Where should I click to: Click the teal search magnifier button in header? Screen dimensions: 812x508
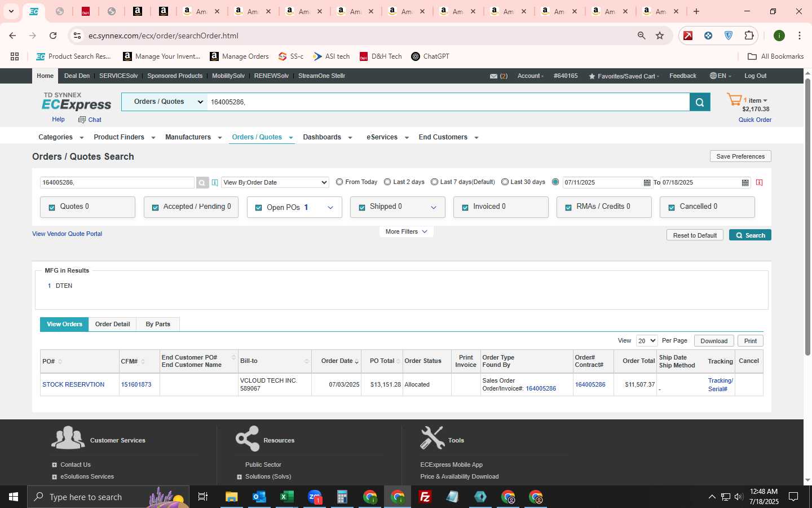[x=700, y=102]
